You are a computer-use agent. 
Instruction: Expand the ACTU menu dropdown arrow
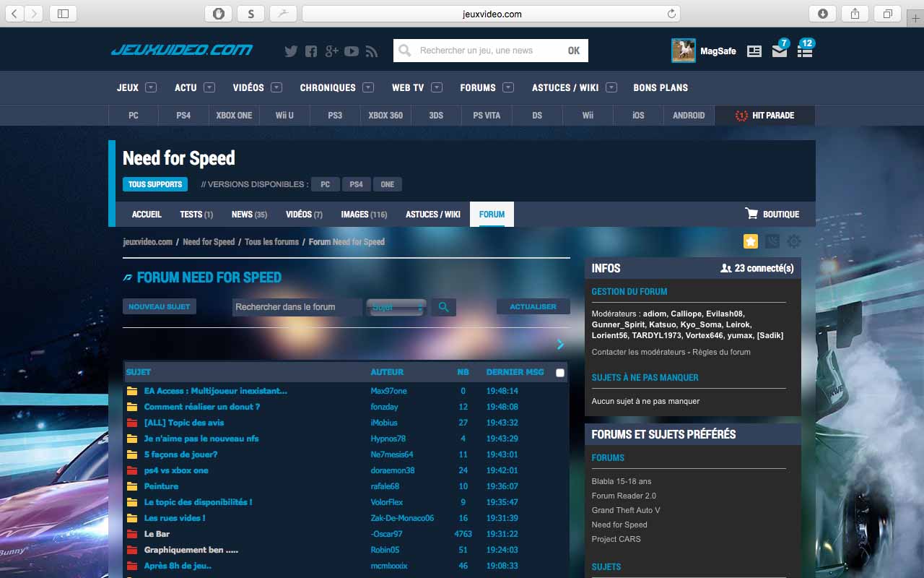209,87
